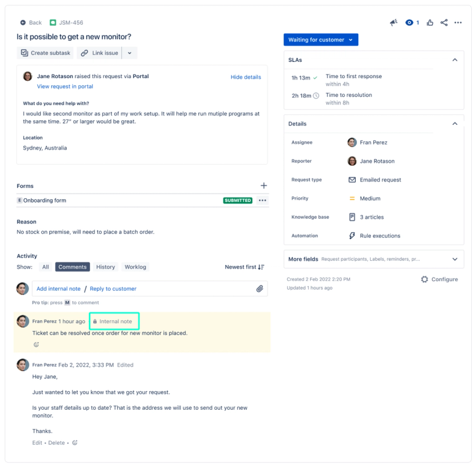
Task: Toggle Newest first sort order
Action: point(245,267)
